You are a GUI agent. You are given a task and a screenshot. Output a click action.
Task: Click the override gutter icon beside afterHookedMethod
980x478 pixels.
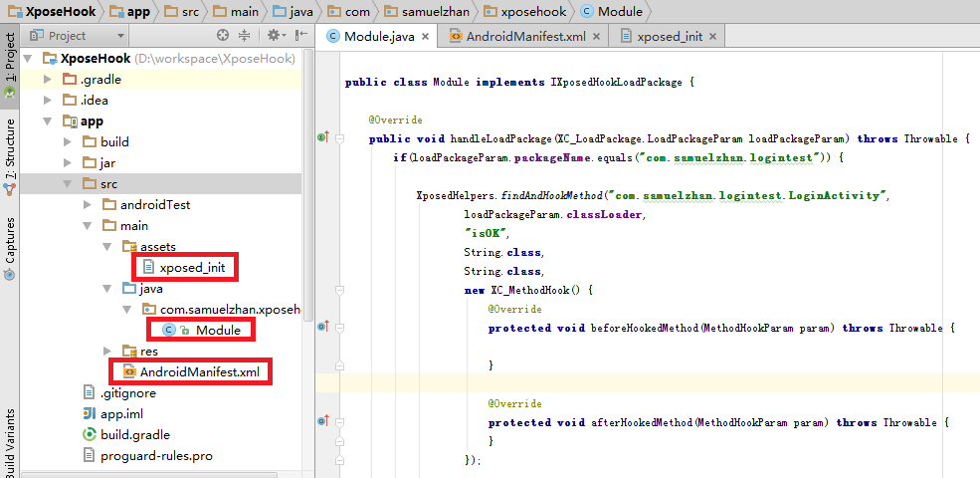click(x=322, y=421)
